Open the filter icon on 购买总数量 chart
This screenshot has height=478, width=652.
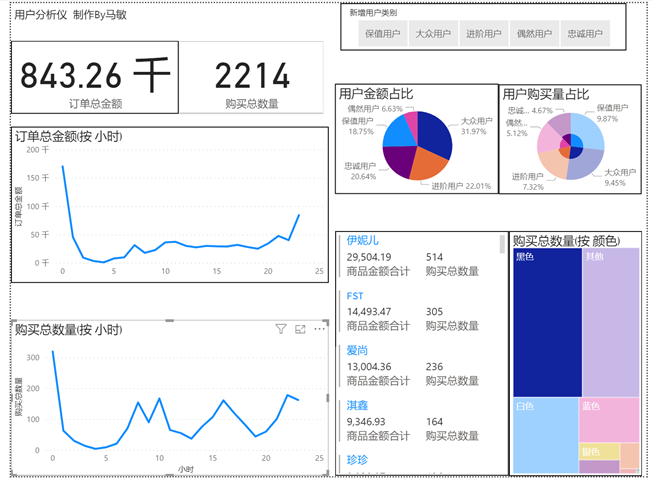(281, 329)
